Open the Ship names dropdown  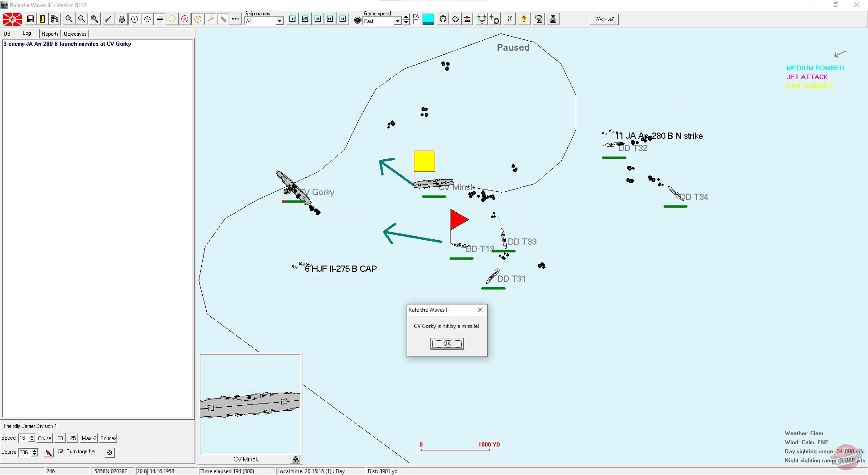pyautogui.click(x=280, y=21)
